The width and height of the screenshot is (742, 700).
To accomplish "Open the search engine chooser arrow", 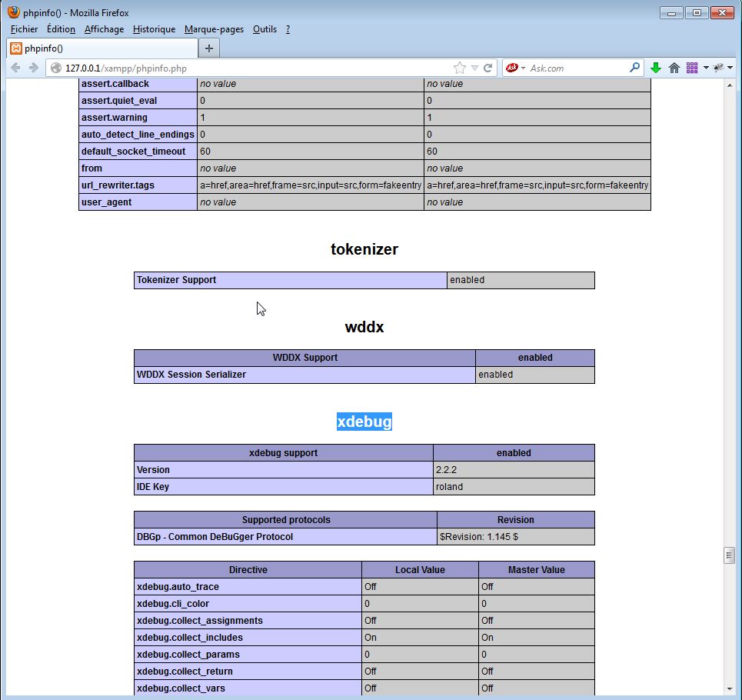I will pos(523,68).
